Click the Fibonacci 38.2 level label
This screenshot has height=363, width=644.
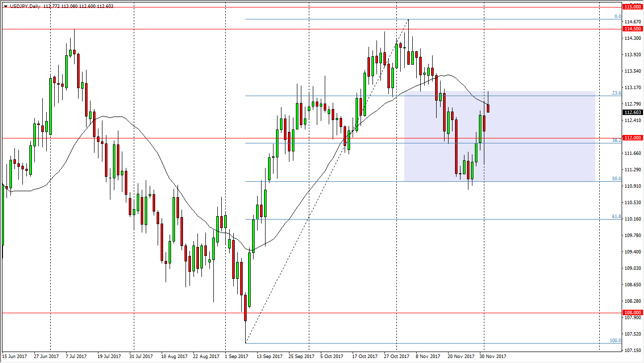617,140
